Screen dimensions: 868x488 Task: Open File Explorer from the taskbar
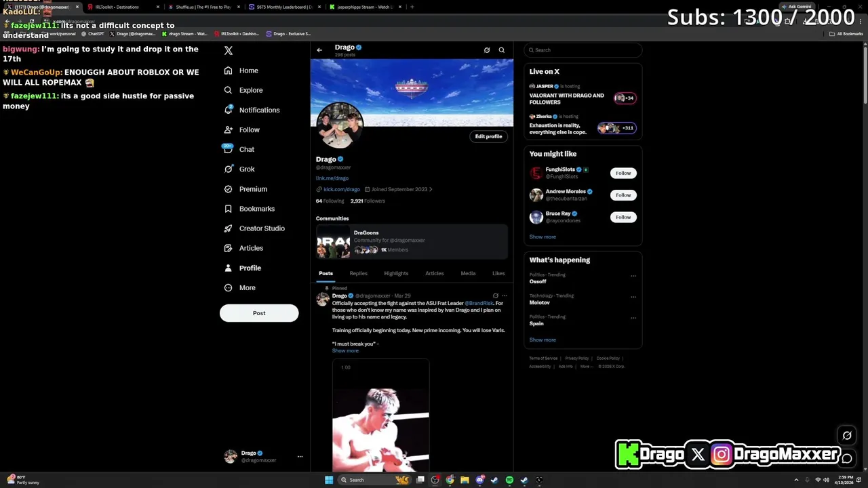[x=465, y=480]
